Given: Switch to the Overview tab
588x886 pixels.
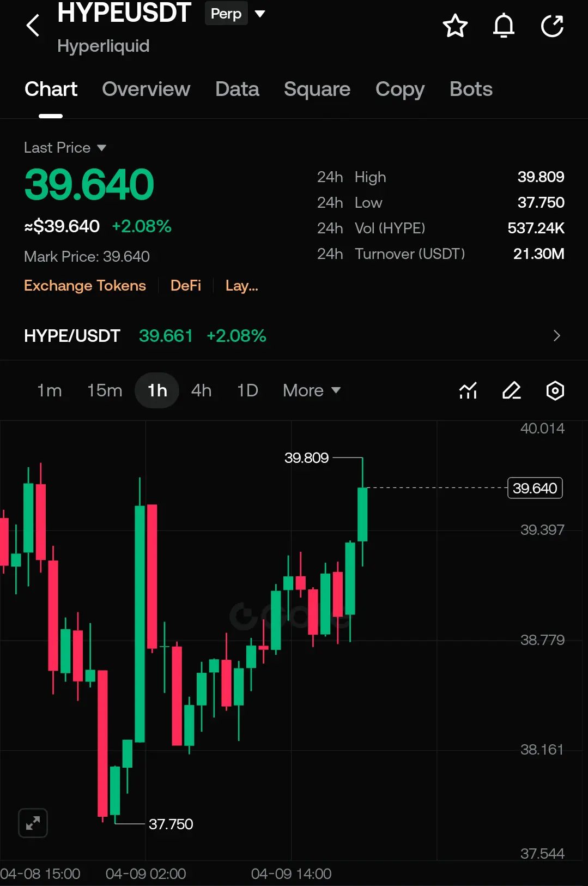Looking at the screenshot, I should pos(146,89).
